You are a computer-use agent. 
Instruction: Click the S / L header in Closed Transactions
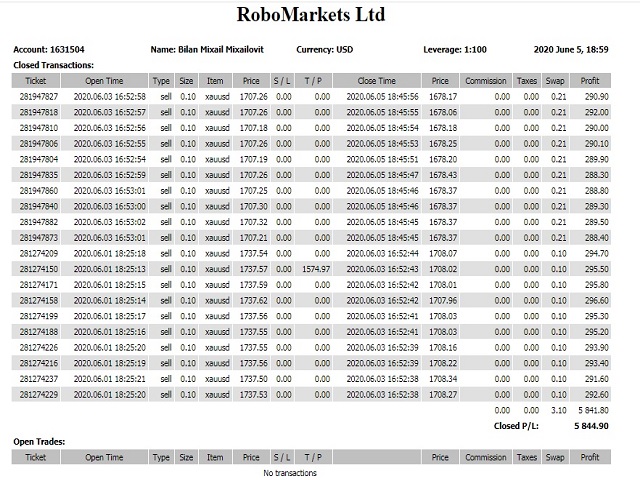[282, 81]
